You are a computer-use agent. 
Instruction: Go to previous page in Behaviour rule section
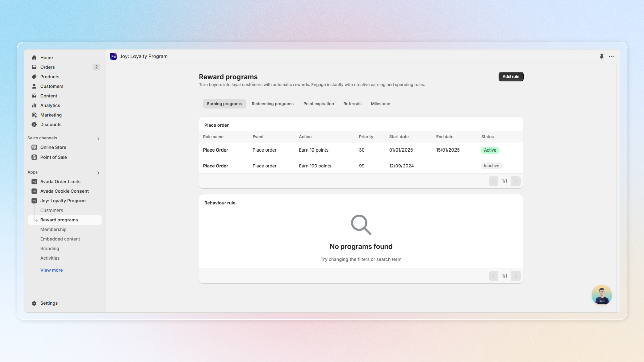(x=493, y=276)
